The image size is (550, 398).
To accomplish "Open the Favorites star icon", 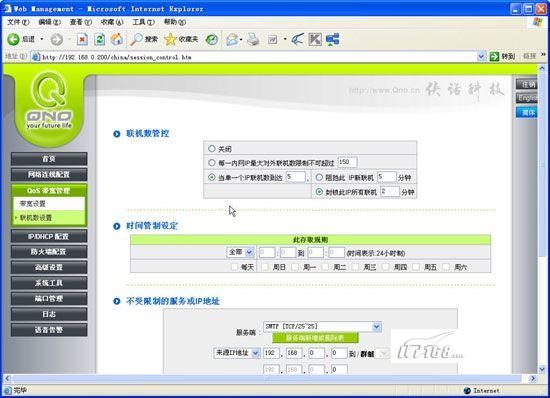I will [x=170, y=39].
